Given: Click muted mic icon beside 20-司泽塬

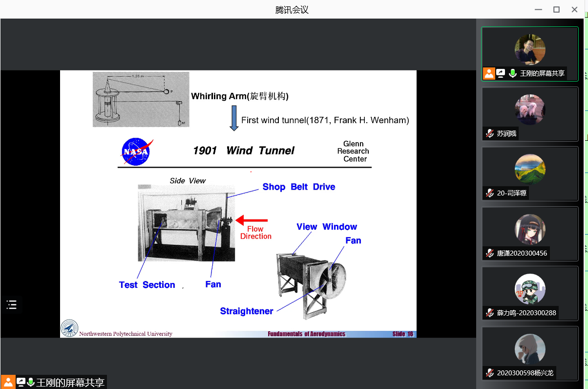Looking at the screenshot, I should pos(490,193).
